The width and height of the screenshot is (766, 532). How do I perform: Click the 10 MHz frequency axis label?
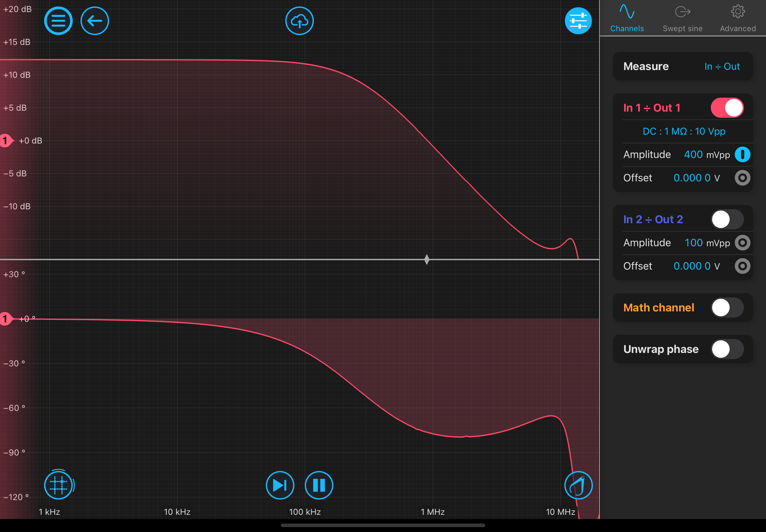560,512
